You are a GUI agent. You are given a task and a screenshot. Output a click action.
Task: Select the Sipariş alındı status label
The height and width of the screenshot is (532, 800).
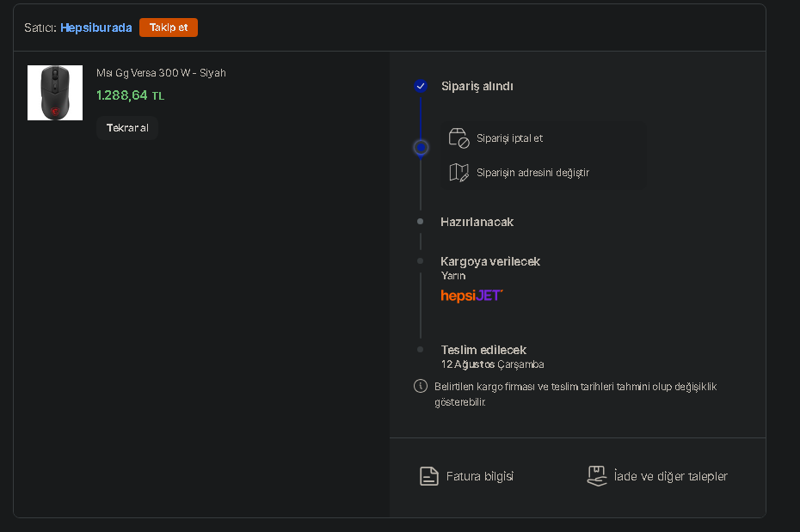[x=477, y=87]
